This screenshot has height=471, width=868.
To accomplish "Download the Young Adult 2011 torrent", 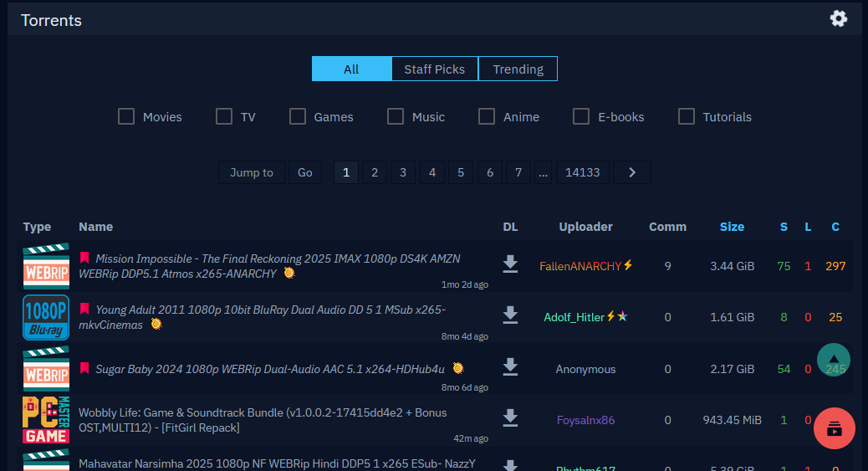I will click(510, 316).
